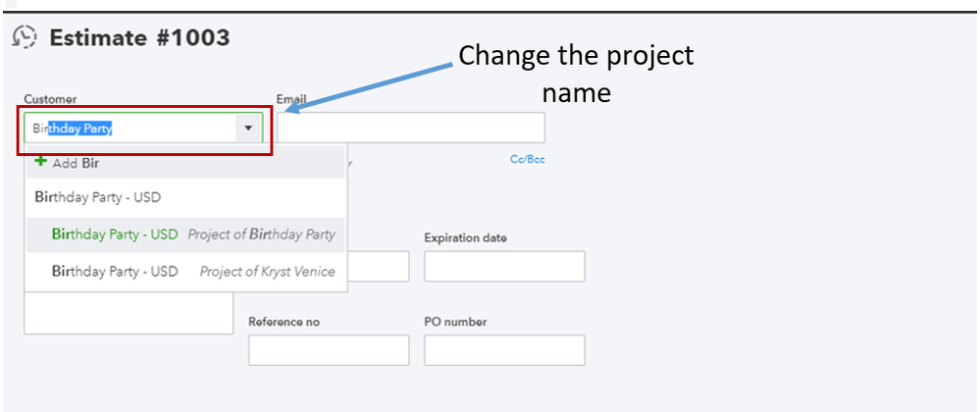Click the Estimate #1003 heading
Viewport: 980px width, 412px height.
click(139, 38)
